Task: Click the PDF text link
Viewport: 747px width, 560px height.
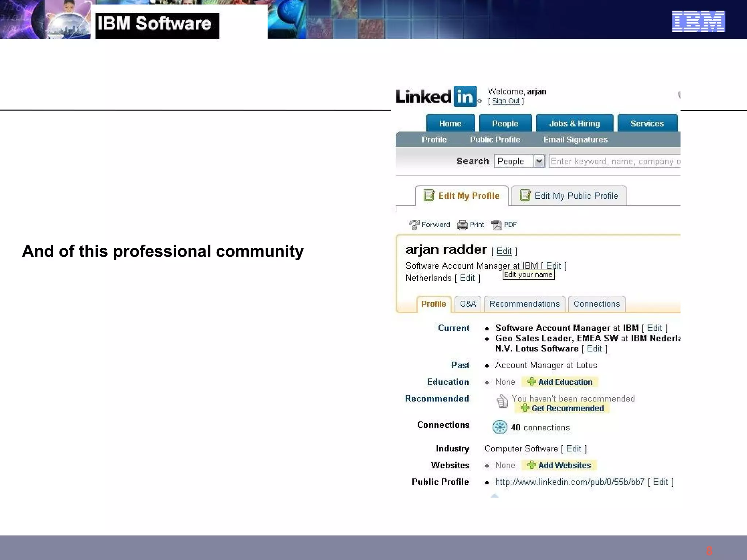Action: pos(510,225)
